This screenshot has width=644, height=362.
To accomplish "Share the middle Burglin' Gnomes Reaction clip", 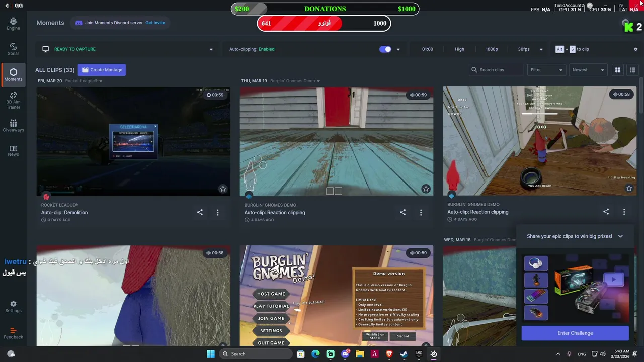I will (x=403, y=212).
